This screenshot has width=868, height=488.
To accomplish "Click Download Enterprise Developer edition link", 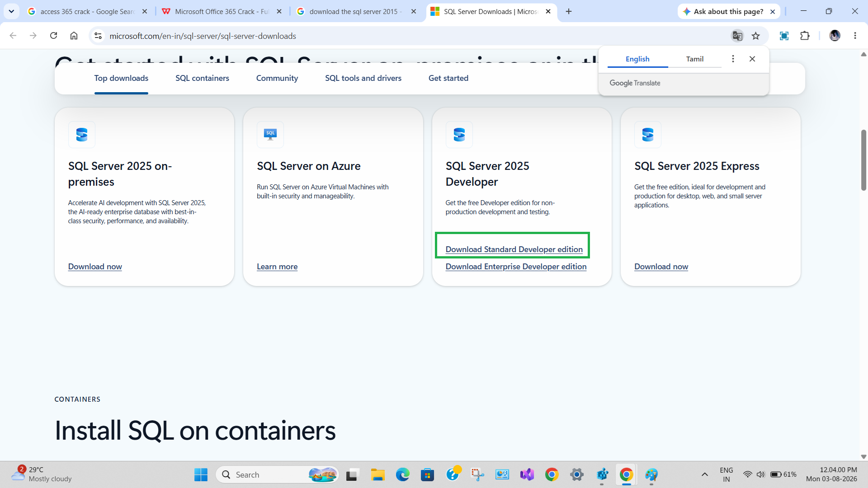I will (x=516, y=267).
